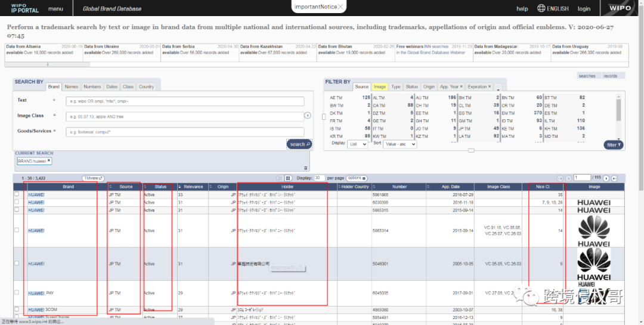This screenshot has width=644, height=325.
Task: Click the filter panel bottom resize handle
Action: pos(471,150)
